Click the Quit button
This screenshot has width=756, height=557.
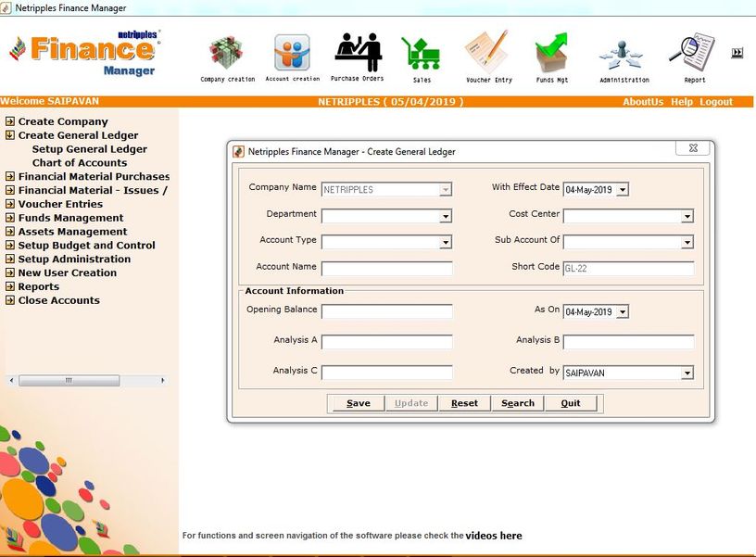click(x=571, y=403)
